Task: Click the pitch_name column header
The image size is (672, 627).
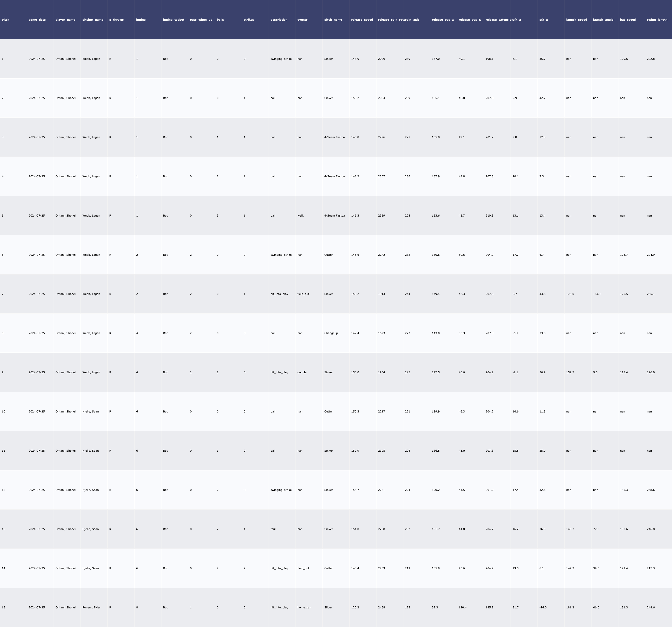Action: point(333,20)
